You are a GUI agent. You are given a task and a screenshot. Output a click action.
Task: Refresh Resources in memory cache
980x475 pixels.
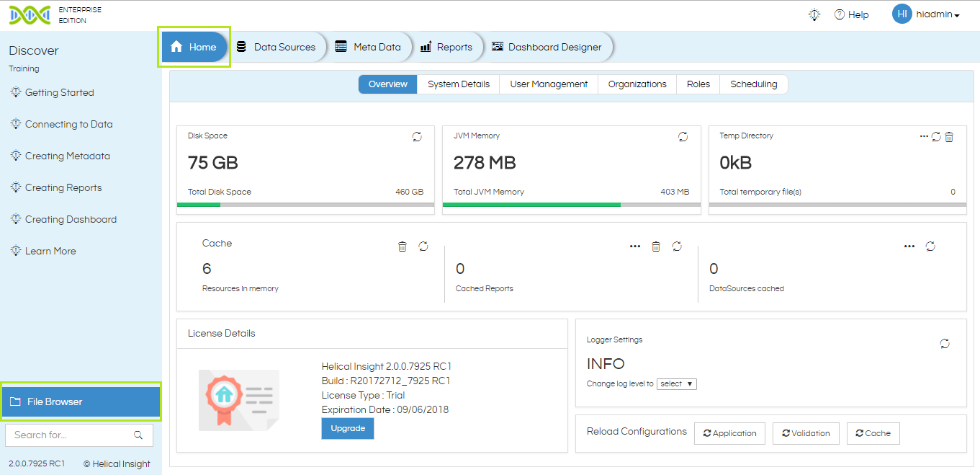pyautogui.click(x=423, y=247)
